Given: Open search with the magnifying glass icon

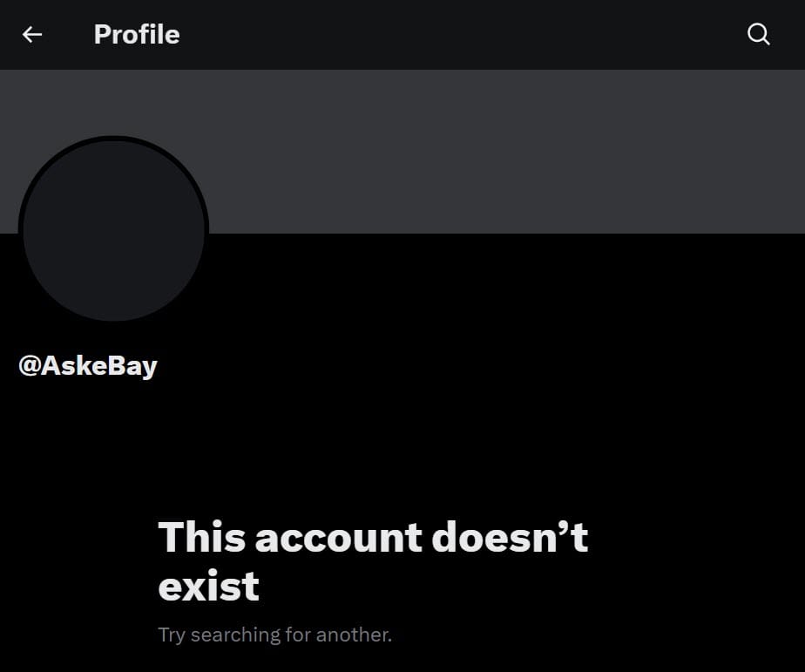Looking at the screenshot, I should click(x=758, y=34).
